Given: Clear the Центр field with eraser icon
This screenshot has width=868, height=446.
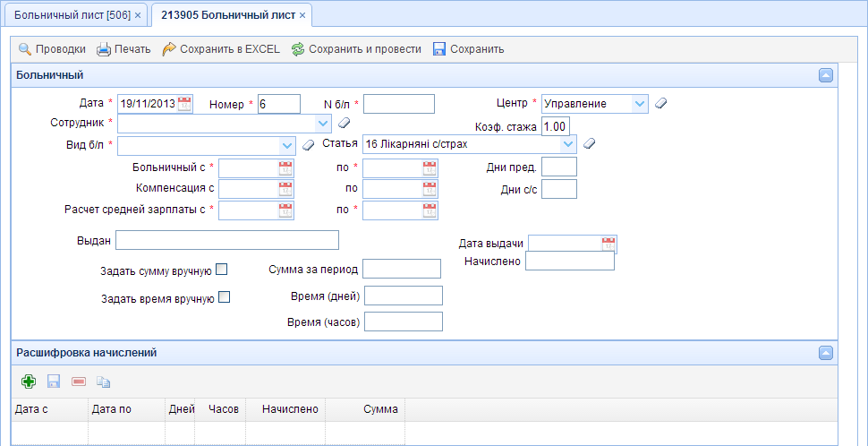Looking at the screenshot, I should click(660, 103).
